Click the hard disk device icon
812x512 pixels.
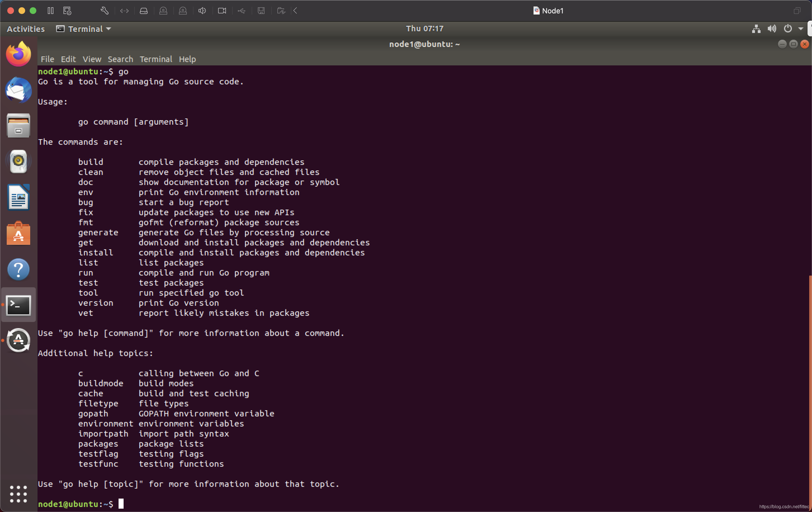point(144,11)
